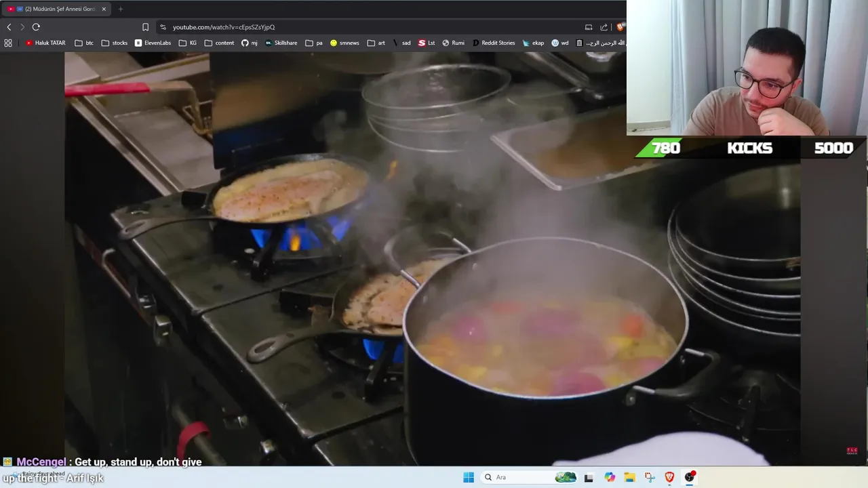Open the Reddit Stories bookmark
The width and height of the screenshot is (868, 488).
pyautogui.click(x=494, y=43)
